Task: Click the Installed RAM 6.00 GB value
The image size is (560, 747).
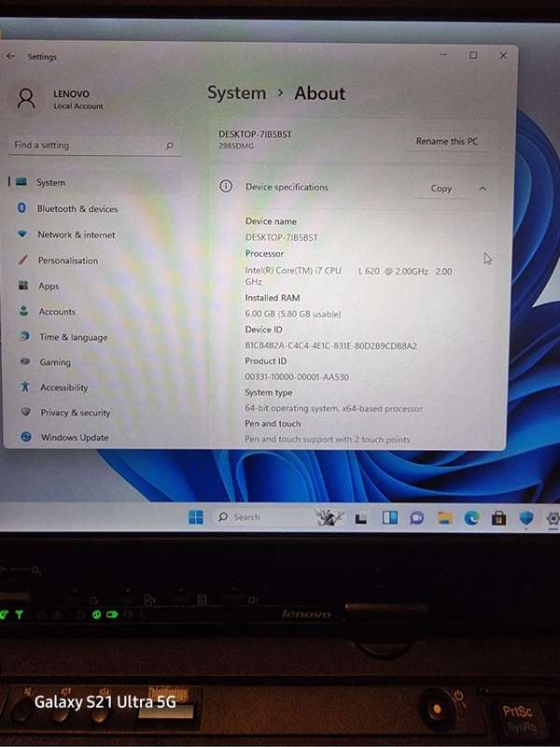Action: coord(293,314)
